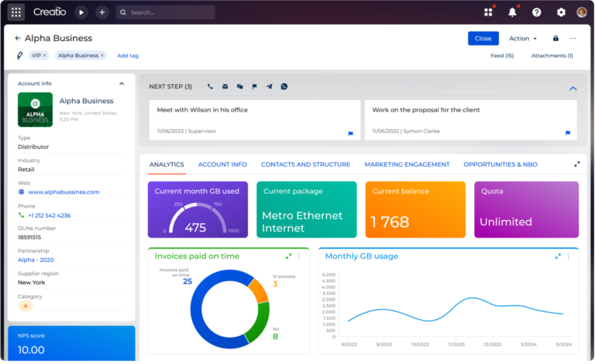
Task: Click the flag on Meet with Wilson card
Action: (x=351, y=133)
